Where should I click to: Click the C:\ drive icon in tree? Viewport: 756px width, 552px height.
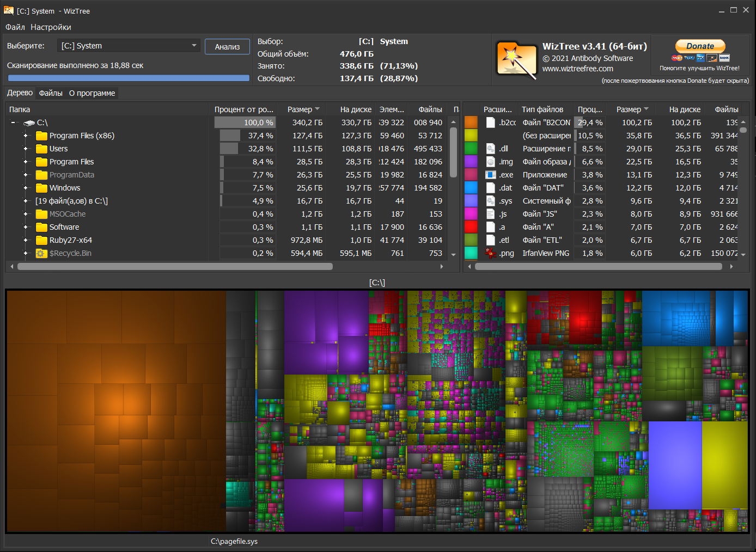[29, 123]
